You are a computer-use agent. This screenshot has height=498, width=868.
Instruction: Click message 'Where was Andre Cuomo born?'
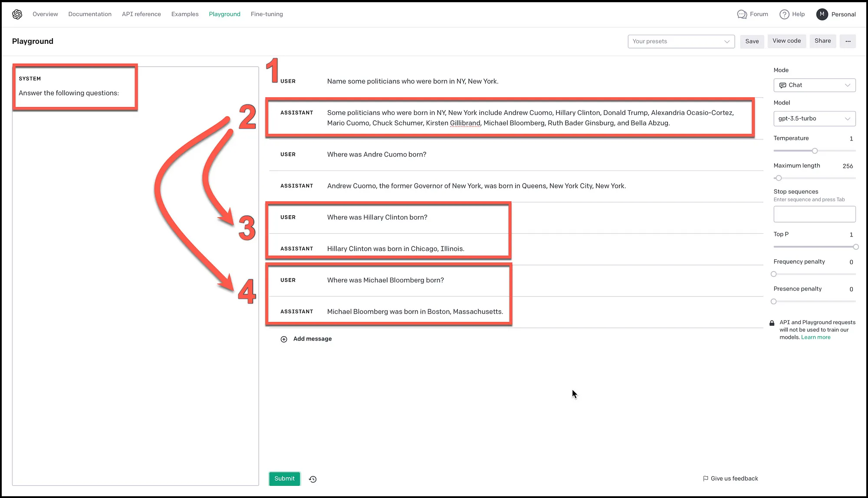click(x=377, y=154)
